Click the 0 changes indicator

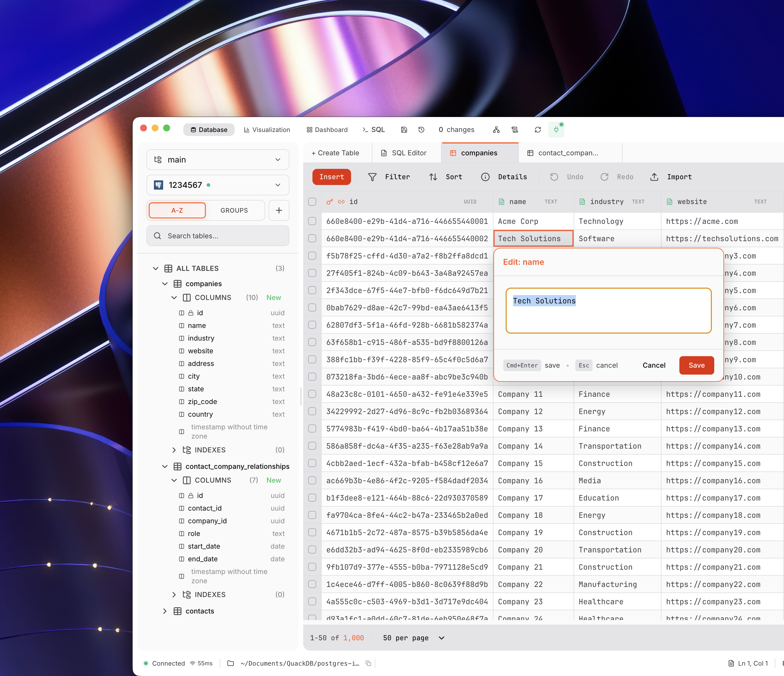tap(456, 130)
